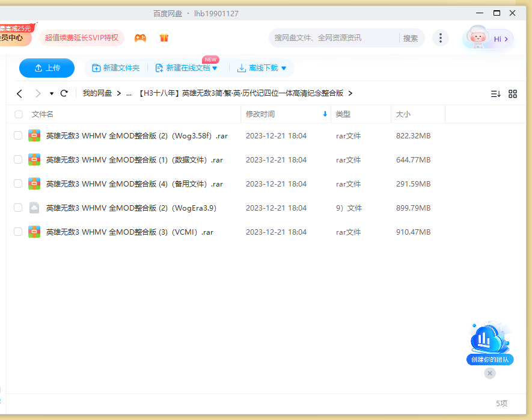Click the 上传 upload button

click(x=47, y=68)
